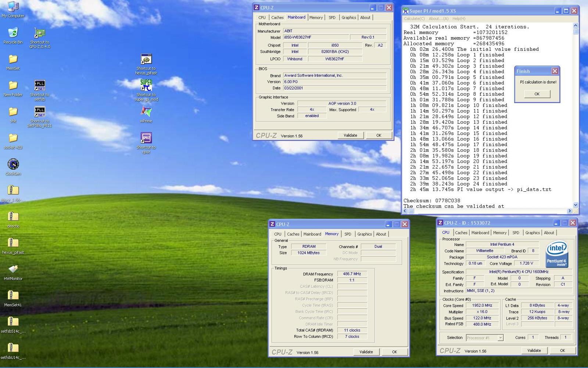Viewport: 588px width, 368px height.
Task: Click OK in Mainboard CPU-Z window
Action: (379, 135)
